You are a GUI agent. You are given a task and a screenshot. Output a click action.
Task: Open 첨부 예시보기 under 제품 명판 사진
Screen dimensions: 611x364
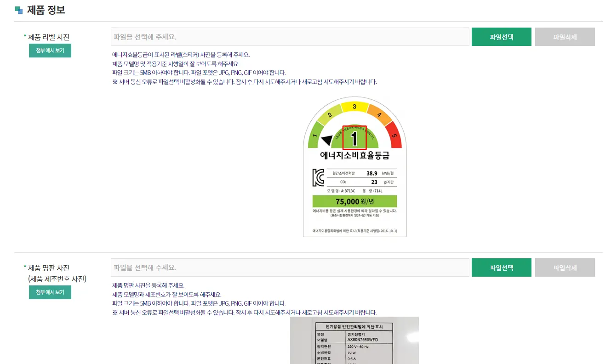tap(50, 292)
